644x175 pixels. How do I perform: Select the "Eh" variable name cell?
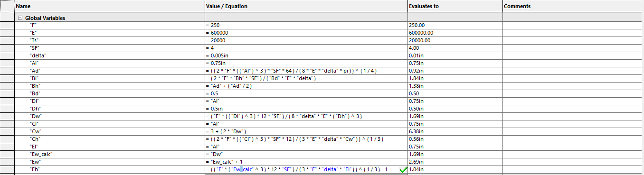click(x=109, y=169)
